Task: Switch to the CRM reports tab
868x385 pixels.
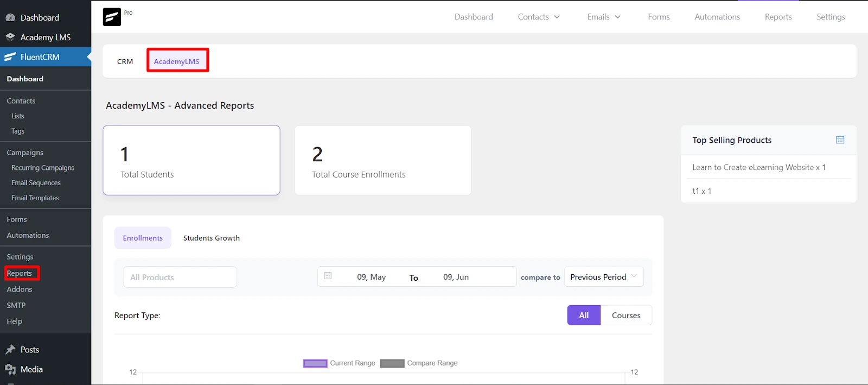Action: pos(125,61)
